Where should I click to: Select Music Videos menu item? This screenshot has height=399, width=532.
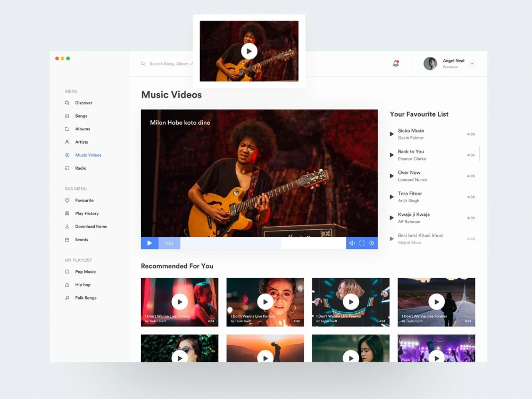point(88,155)
